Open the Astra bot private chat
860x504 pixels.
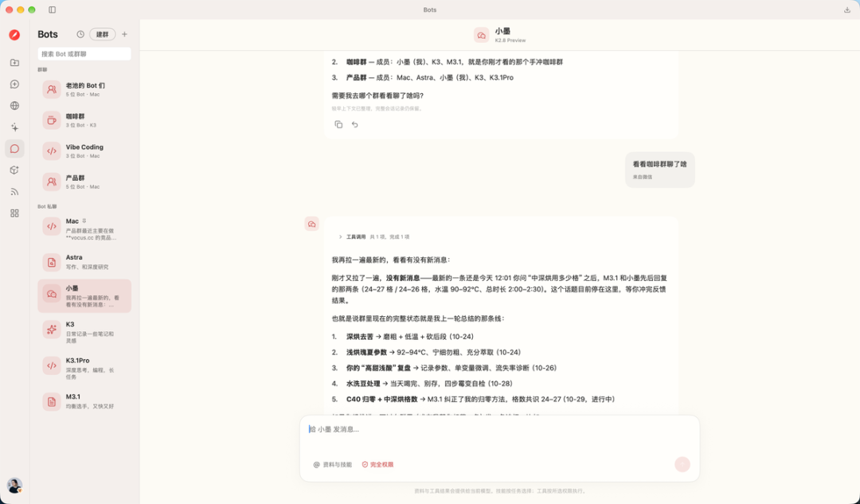click(x=84, y=262)
